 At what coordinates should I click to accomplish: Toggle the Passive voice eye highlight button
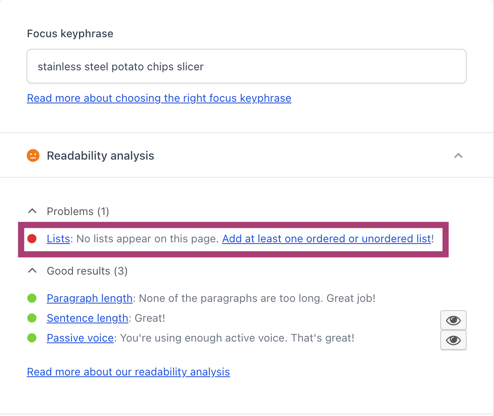[453, 340]
